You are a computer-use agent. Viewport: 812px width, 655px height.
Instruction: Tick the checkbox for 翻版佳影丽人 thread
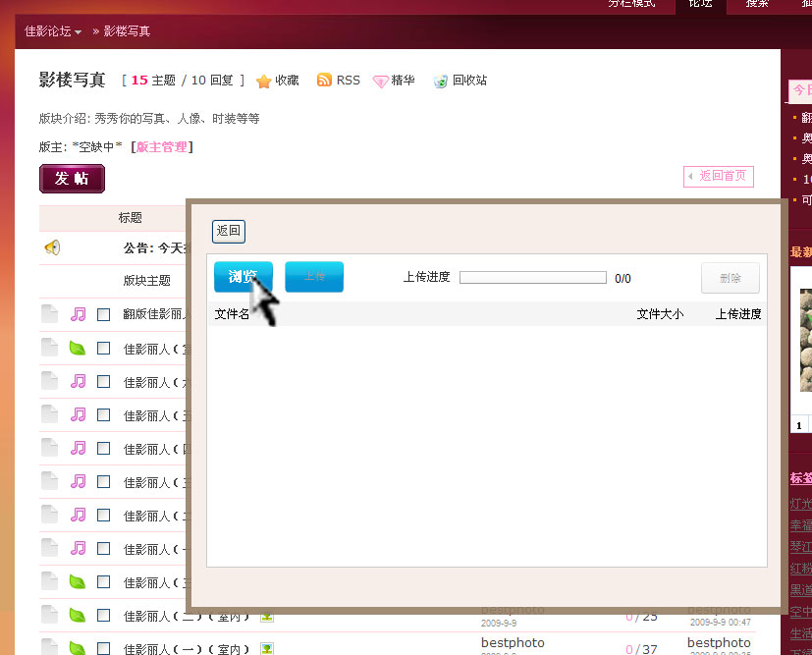pos(104,314)
